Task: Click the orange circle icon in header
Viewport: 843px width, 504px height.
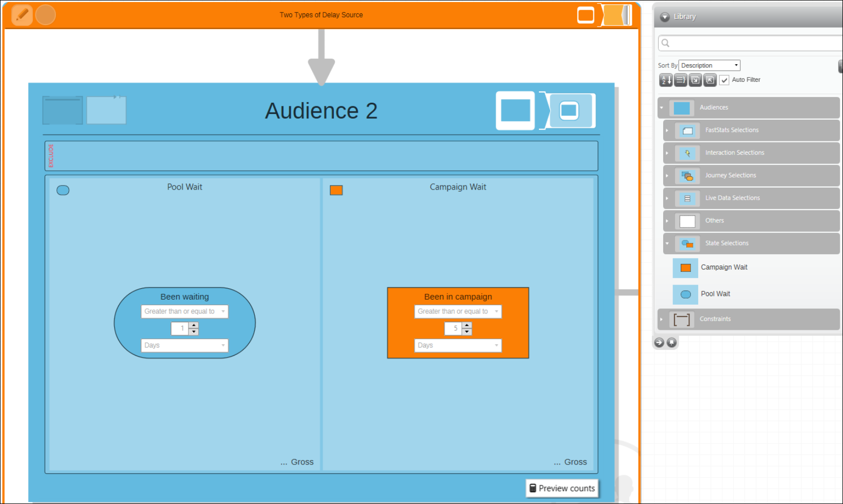Action: (x=46, y=15)
